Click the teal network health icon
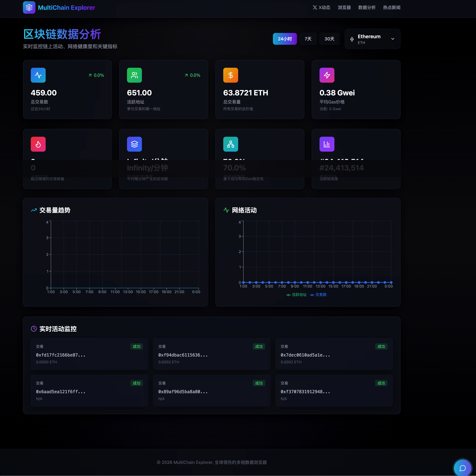The height and width of the screenshot is (476, 476). click(x=231, y=144)
